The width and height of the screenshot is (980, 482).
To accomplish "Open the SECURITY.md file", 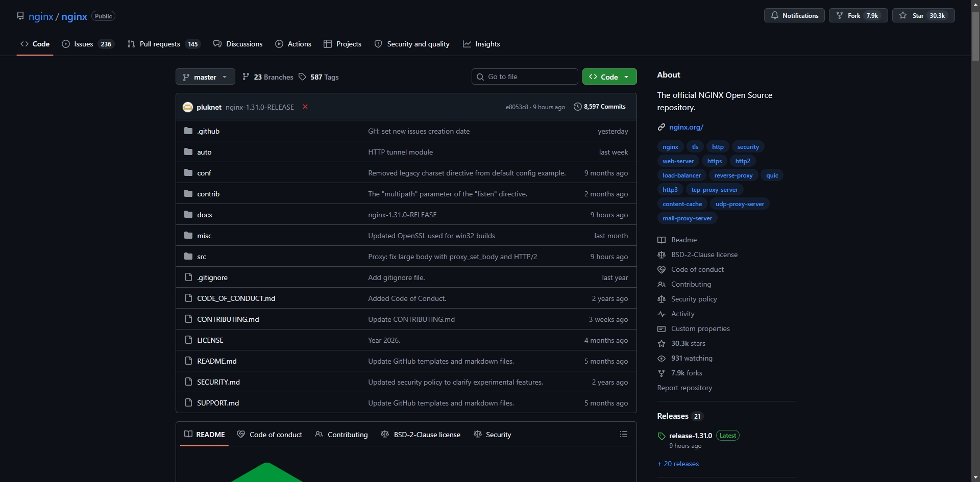I will coord(218,382).
